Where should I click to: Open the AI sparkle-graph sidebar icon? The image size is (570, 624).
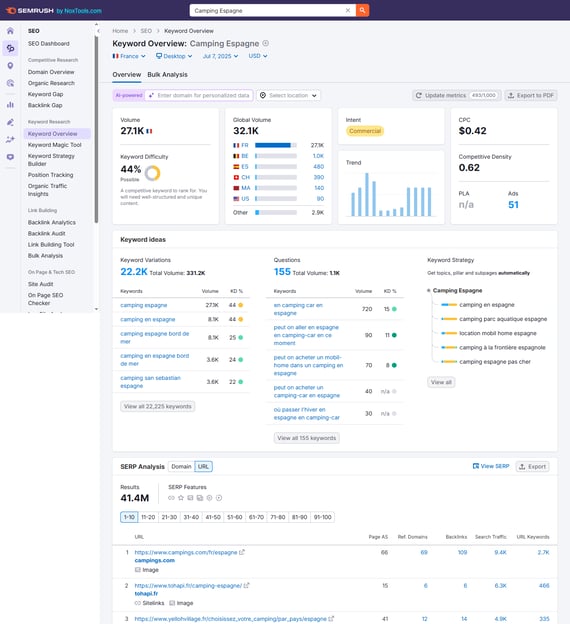(10, 140)
